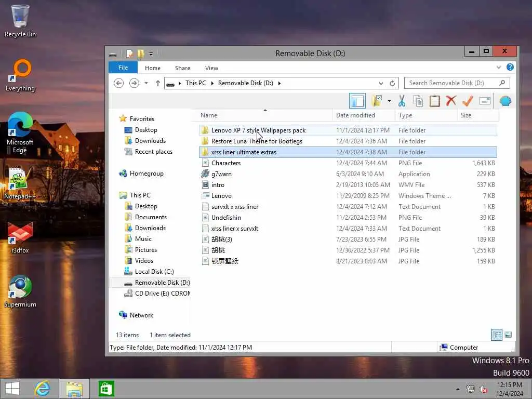The image size is (532, 399).
Task: Click the Search Removable Disk (D:) box
Action: [x=457, y=83]
